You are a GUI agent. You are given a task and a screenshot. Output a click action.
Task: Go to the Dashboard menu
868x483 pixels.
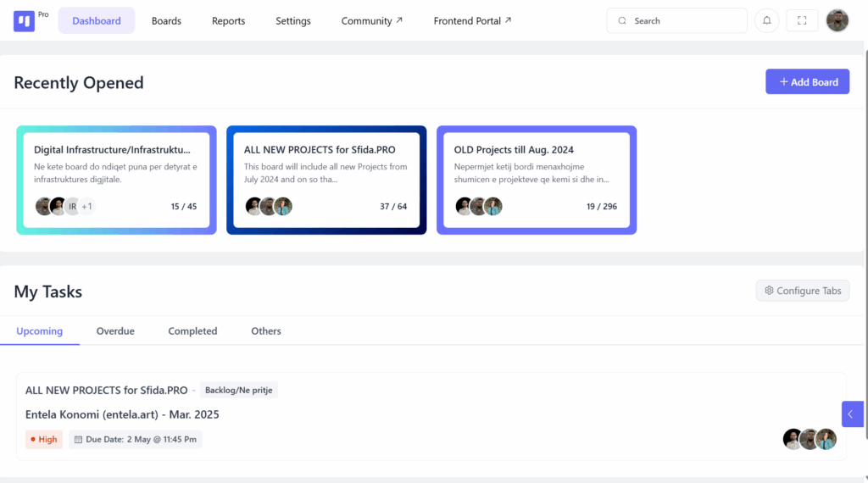97,20
